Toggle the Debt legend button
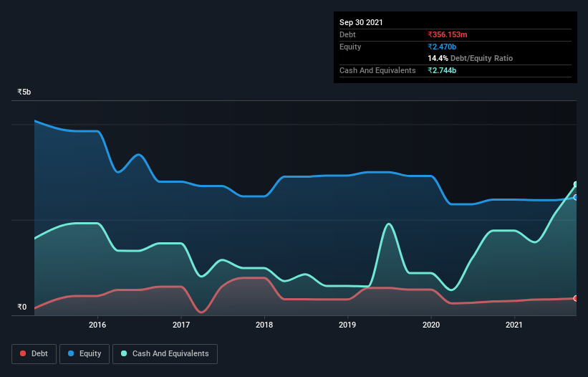 (x=34, y=354)
